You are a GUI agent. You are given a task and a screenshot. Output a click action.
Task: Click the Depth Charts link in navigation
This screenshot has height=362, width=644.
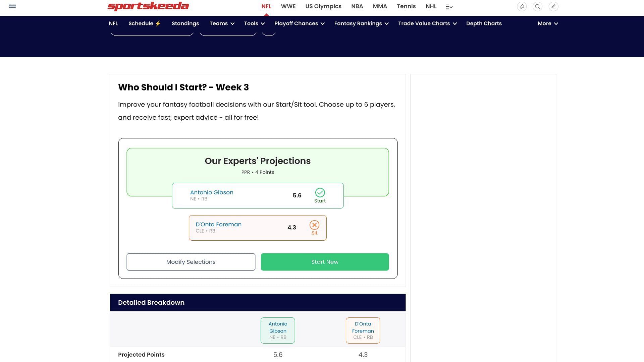click(484, 23)
